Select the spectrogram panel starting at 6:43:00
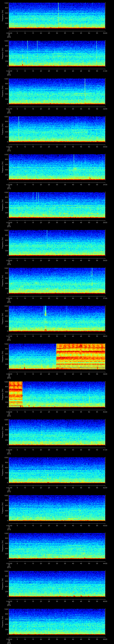This screenshot has height=644, width=114. coord(57,546)
